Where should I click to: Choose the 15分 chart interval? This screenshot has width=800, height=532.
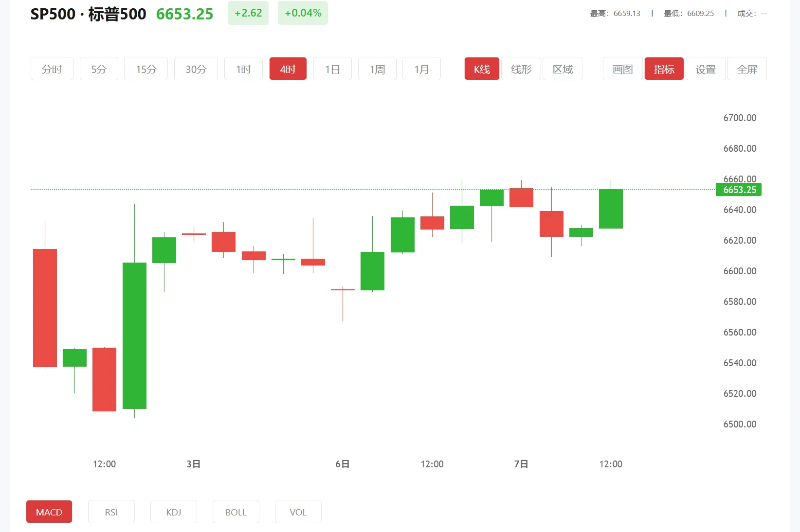[x=146, y=69]
